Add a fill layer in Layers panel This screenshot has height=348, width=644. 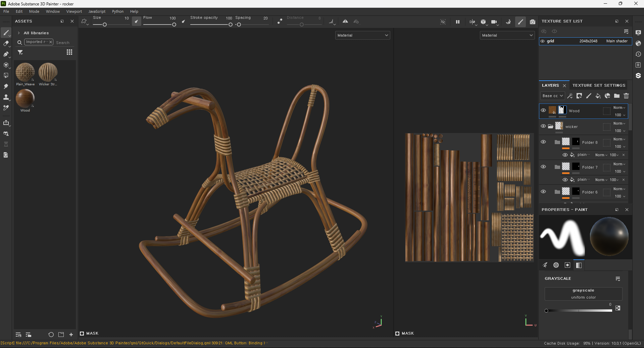click(x=598, y=96)
